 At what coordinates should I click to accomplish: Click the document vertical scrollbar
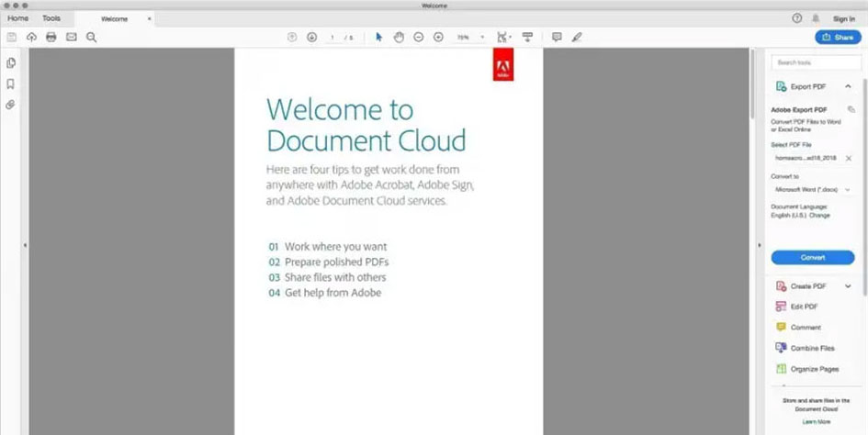pyautogui.click(x=752, y=83)
